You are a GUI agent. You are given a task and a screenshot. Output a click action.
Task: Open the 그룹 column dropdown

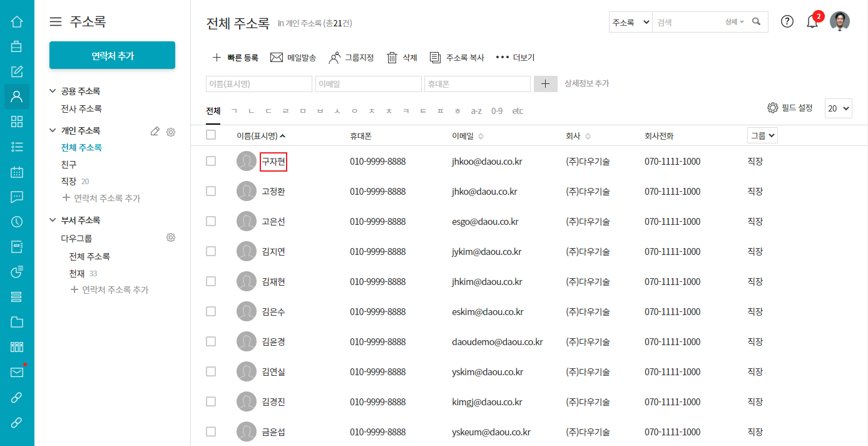(762, 135)
